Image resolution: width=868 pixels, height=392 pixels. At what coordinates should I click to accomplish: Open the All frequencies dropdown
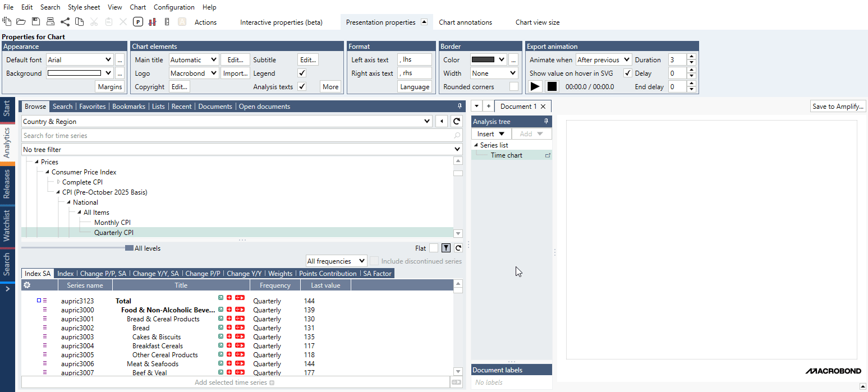coord(336,261)
